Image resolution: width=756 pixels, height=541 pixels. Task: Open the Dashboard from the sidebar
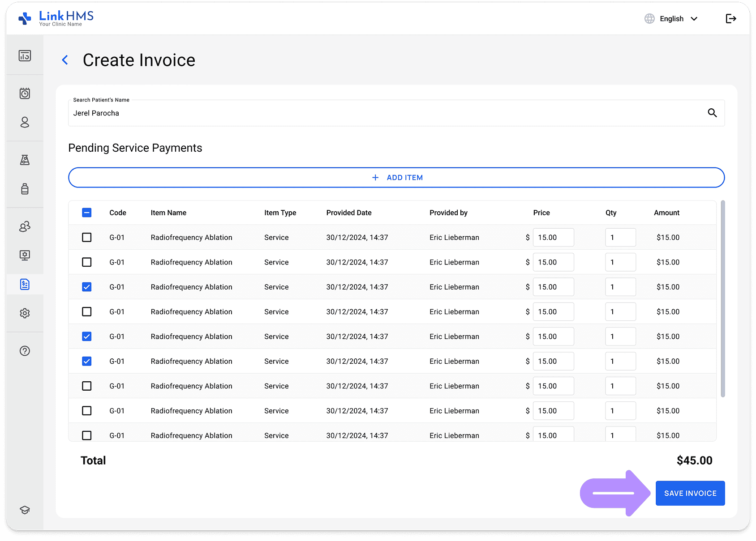click(25, 55)
